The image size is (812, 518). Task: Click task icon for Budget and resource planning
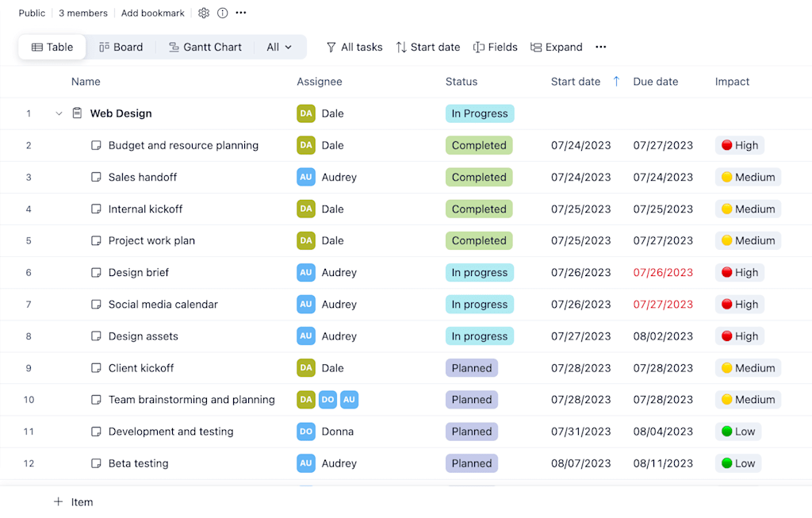click(x=96, y=145)
